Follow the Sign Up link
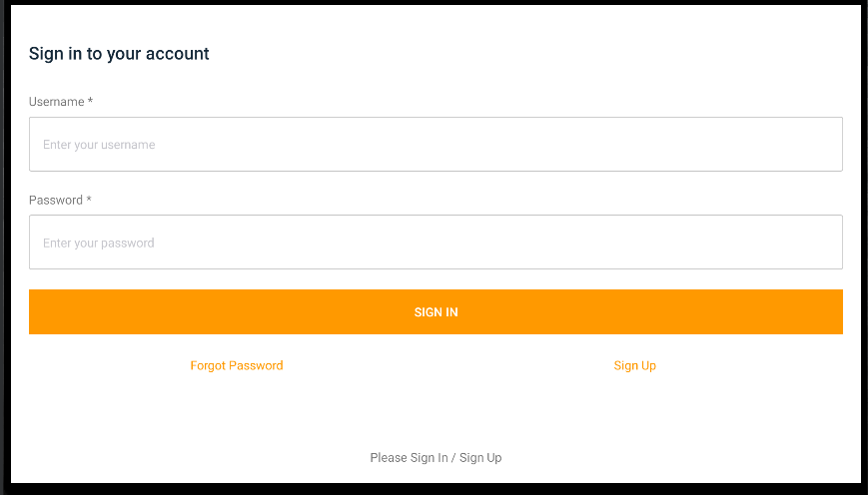 click(634, 365)
